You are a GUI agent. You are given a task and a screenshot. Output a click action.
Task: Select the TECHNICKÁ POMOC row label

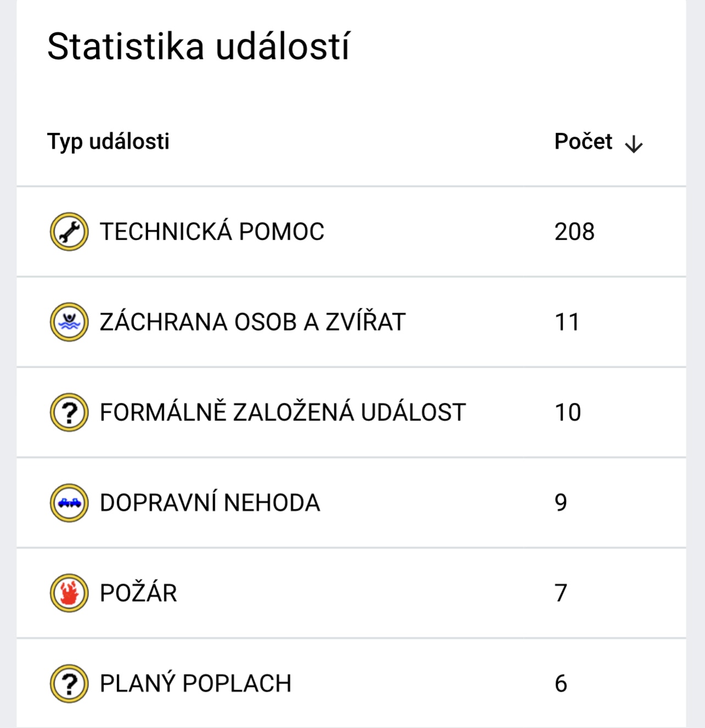click(212, 232)
